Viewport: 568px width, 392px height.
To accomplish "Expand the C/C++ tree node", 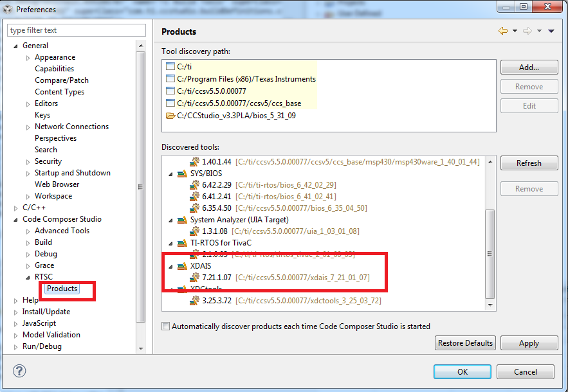I will click(x=15, y=208).
